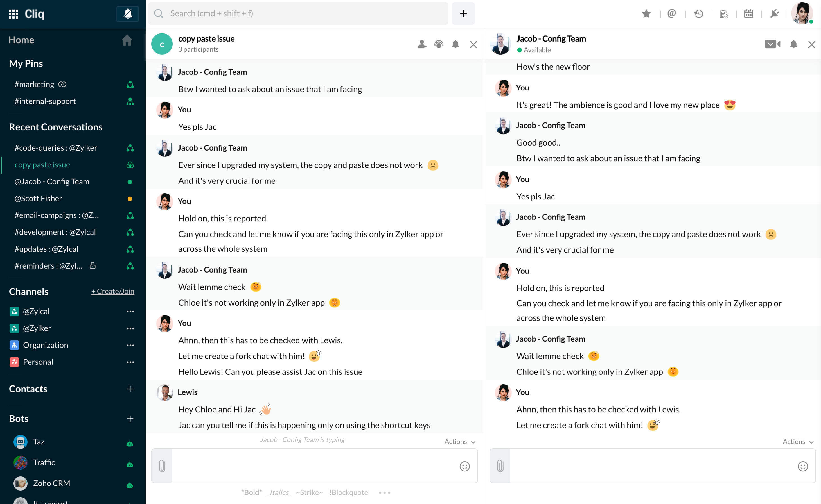Click the ~Strike~ formatting hint
The height and width of the screenshot is (504, 821).
[x=309, y=492]
